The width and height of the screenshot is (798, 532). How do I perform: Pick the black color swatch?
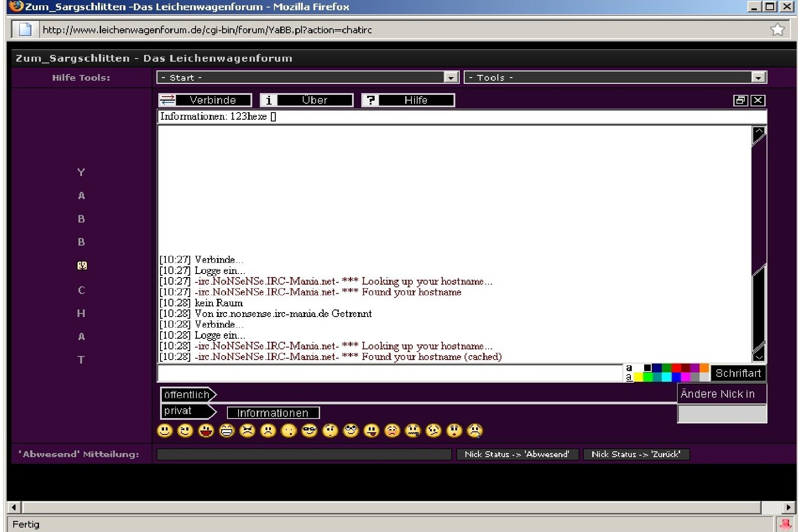648,368
